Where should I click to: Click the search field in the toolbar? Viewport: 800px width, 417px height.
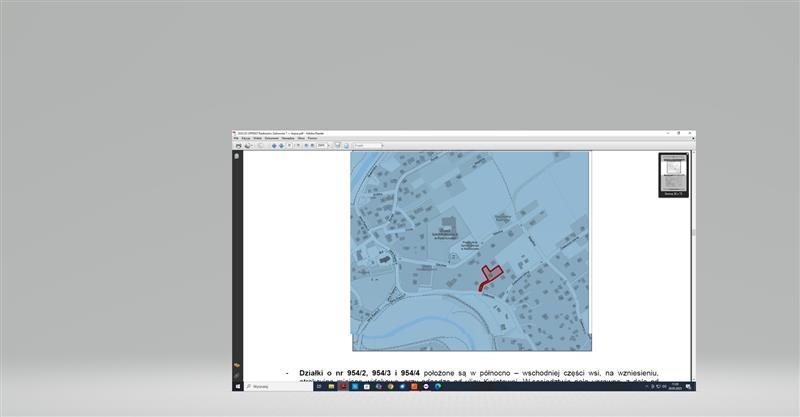(368, 145)
